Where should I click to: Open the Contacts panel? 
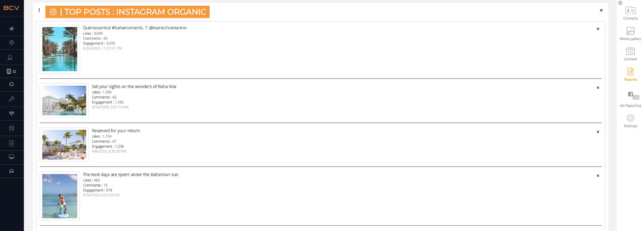coord(630,13)
